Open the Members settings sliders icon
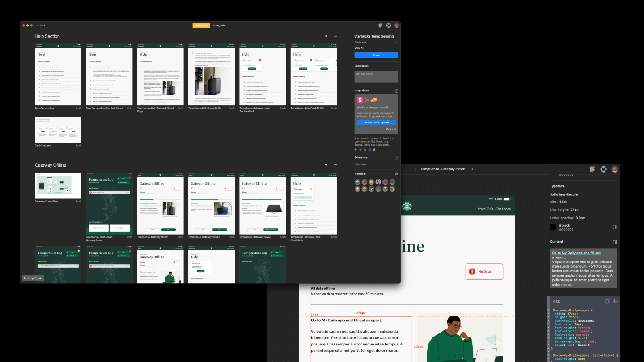The height and width of the screenshot is (362, 644). click(397, 174)
